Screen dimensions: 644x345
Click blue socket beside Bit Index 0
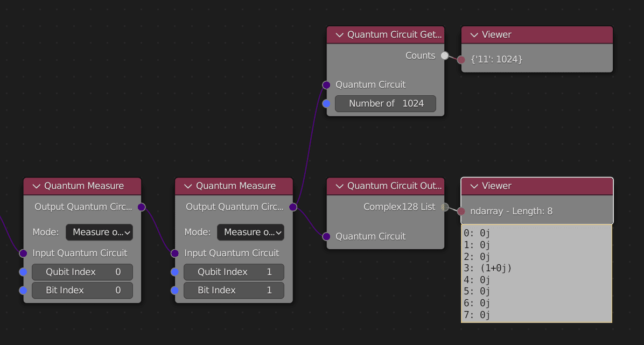click(23, 291)
